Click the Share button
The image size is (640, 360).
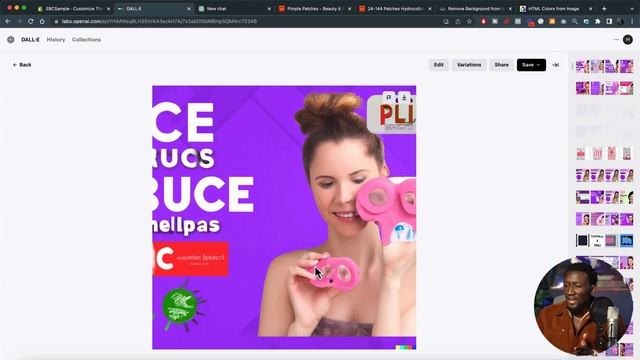click(x=502, y=65)
